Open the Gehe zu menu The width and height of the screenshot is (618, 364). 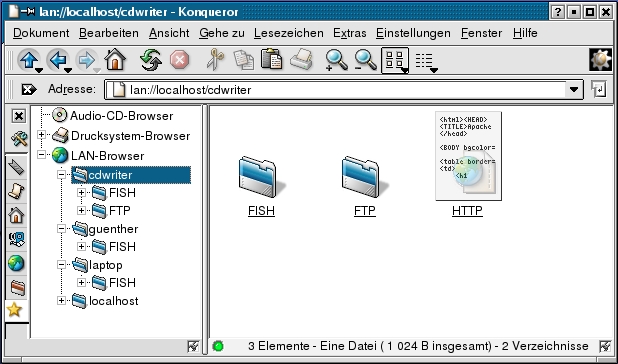tap(222, 33)
